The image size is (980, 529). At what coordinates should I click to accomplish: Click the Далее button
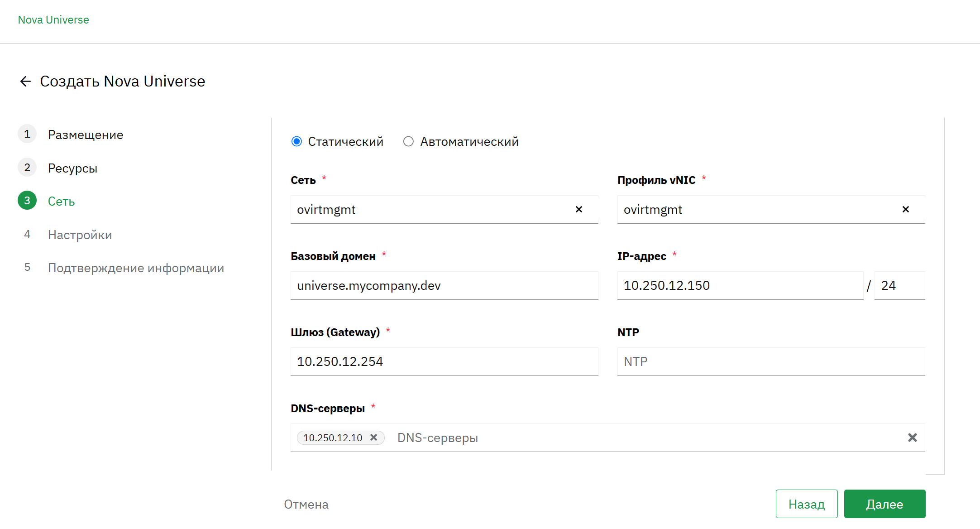click(x=884, y=504)
